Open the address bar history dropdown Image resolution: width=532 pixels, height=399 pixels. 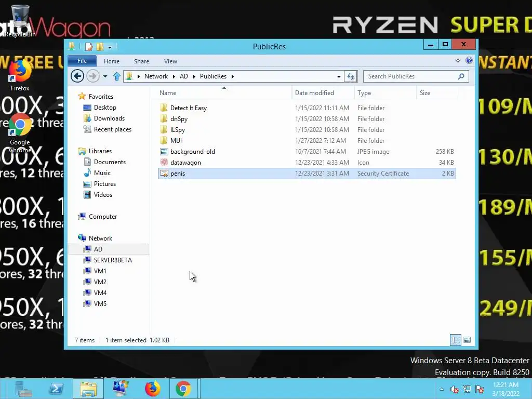point(339,77)
